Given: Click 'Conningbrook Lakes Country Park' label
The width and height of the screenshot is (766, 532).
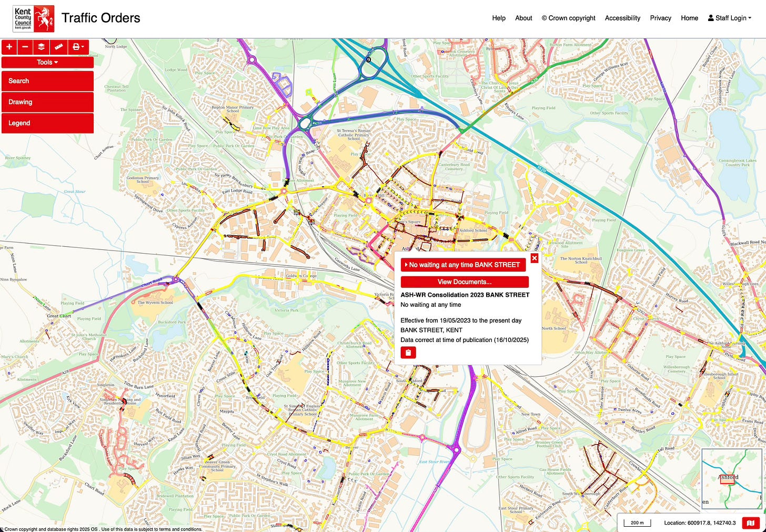Looking at the screenshot, I should (x=738, y=163).
